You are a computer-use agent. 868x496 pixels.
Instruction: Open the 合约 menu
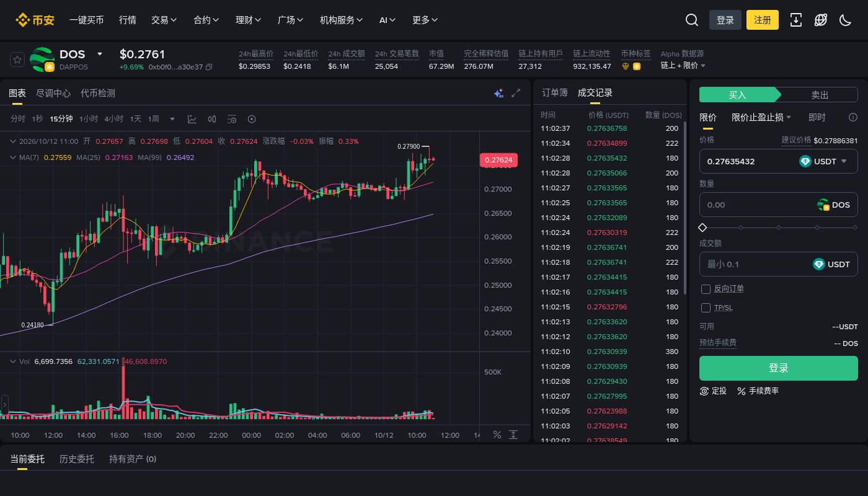tap(206, 20)
